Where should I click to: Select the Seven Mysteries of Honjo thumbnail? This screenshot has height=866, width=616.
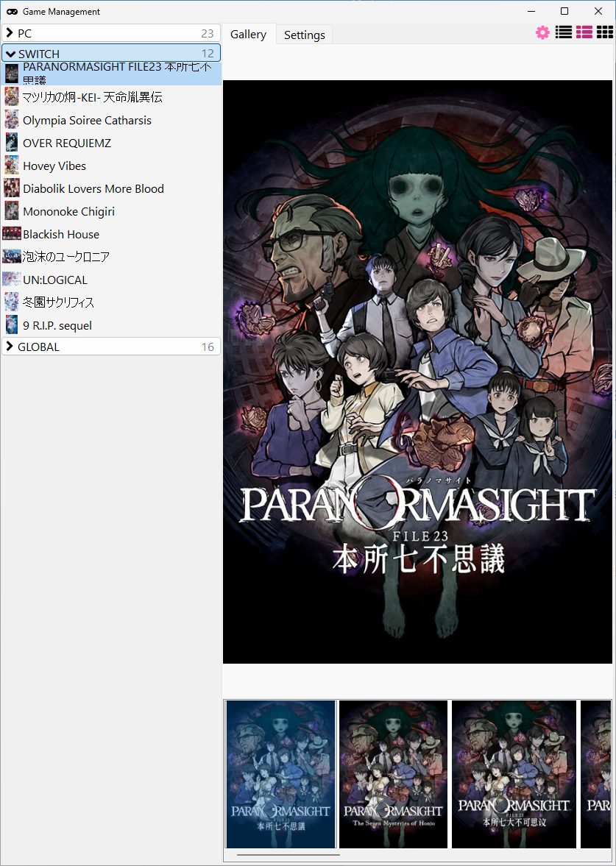point(393,774)
